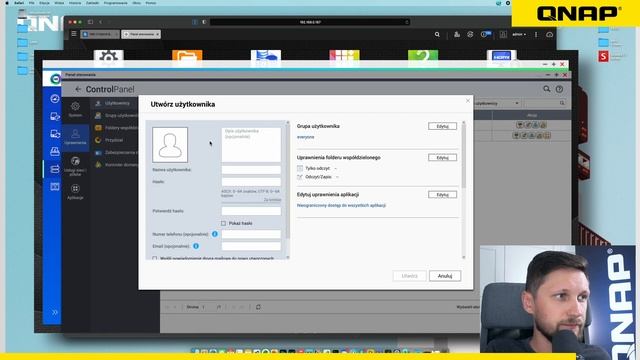Viewport: 640px width, 360px height.
Task: Open the użytkownicy filter dropdown in user list
Action: (497, 103)
